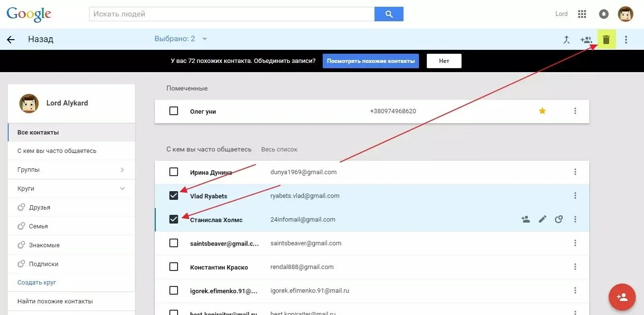644x315 pixels.
Task: Click Lord Alykard name in sidebar
Action: (x=67, y=103)
